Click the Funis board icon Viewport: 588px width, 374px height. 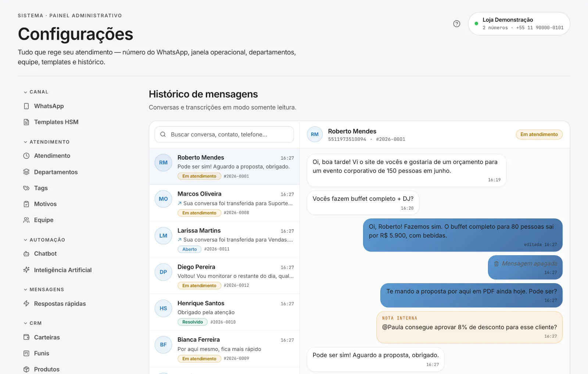26,353
